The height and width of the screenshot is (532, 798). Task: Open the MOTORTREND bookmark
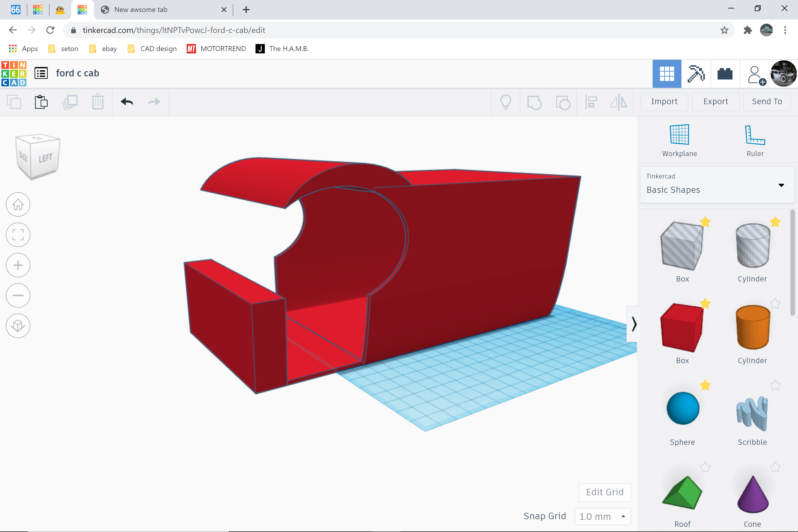(x=216, y=48)
